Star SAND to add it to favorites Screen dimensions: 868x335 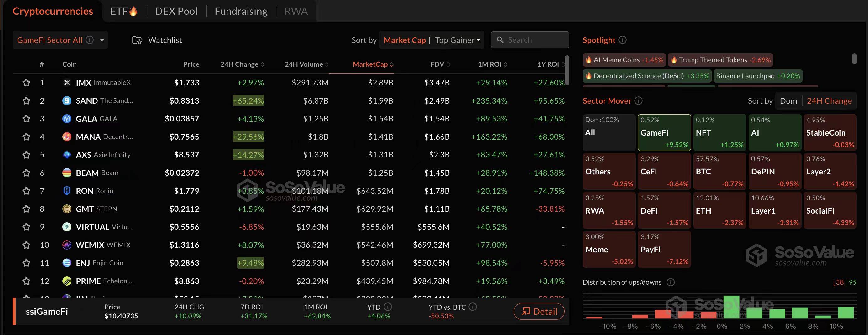[26, 101]
